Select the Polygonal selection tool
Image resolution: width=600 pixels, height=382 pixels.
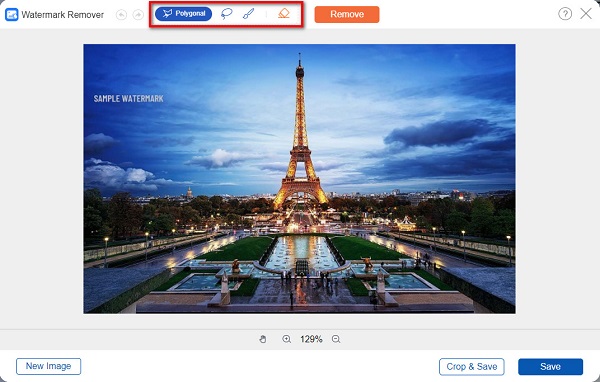pos(183,14)
